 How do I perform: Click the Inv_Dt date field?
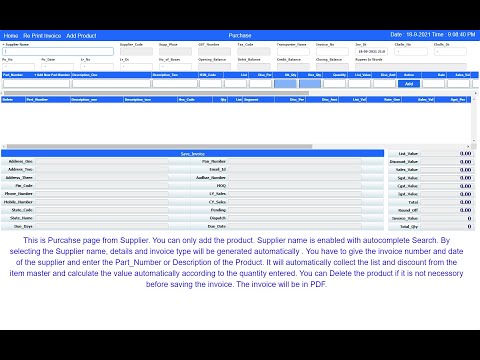tap(371, 51)
